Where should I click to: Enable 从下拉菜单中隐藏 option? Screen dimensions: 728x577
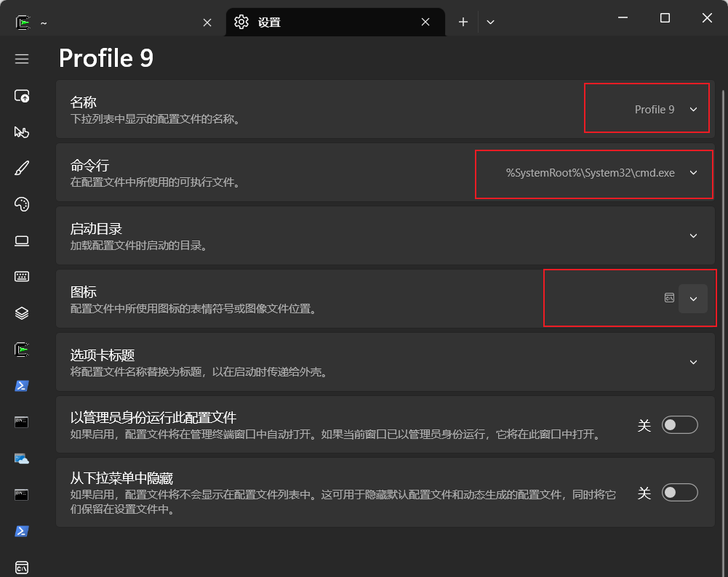(679, 492)
